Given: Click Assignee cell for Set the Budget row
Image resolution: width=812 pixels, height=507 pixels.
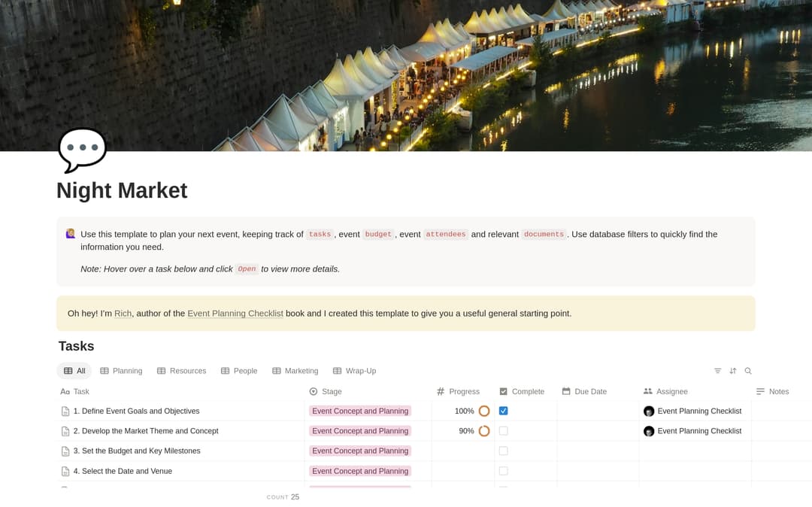Looking at the screenshot, I should tap(695, 451).
